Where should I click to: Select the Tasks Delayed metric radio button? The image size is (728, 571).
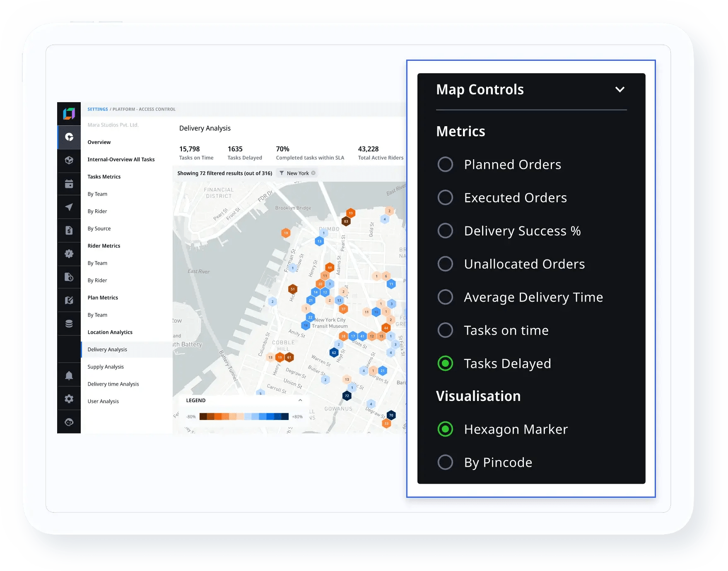click(x=445, y=363)
